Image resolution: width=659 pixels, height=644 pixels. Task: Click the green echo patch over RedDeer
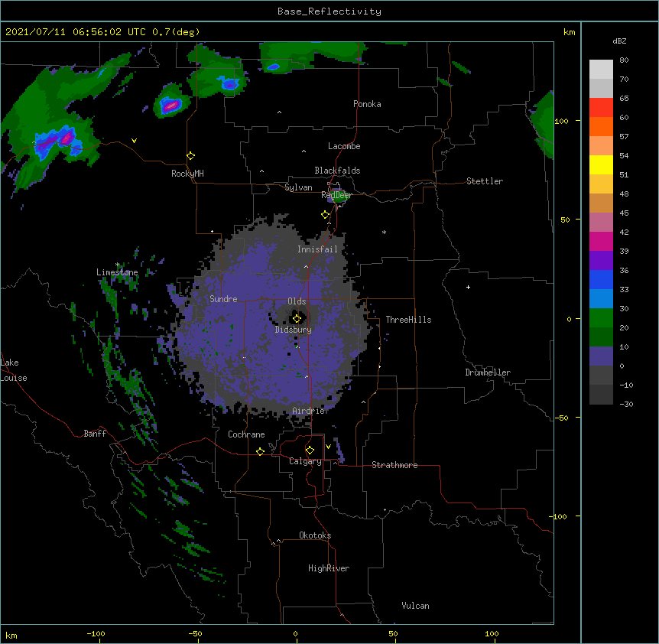[339, 196]
